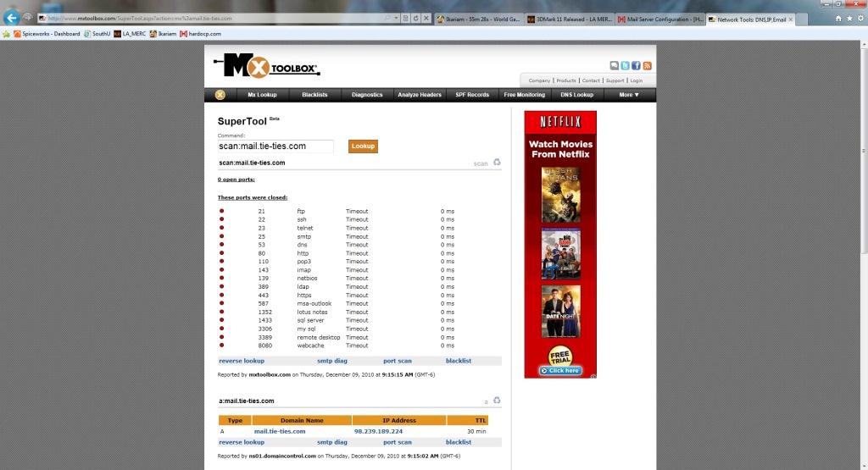Click the Date Night poster in Netflix ad
This screenshot has width=868, height=470.
coord(561,312)
